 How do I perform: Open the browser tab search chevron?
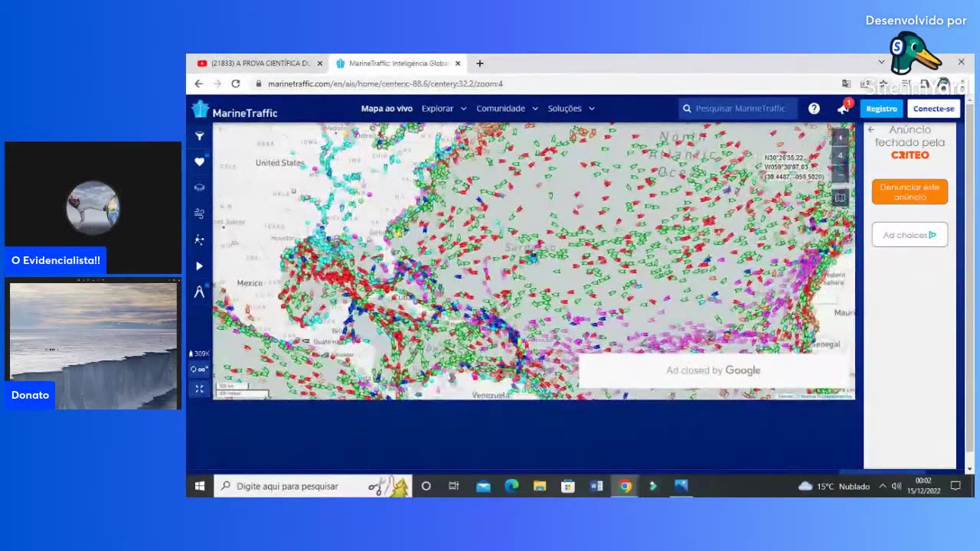coord(881,62)
